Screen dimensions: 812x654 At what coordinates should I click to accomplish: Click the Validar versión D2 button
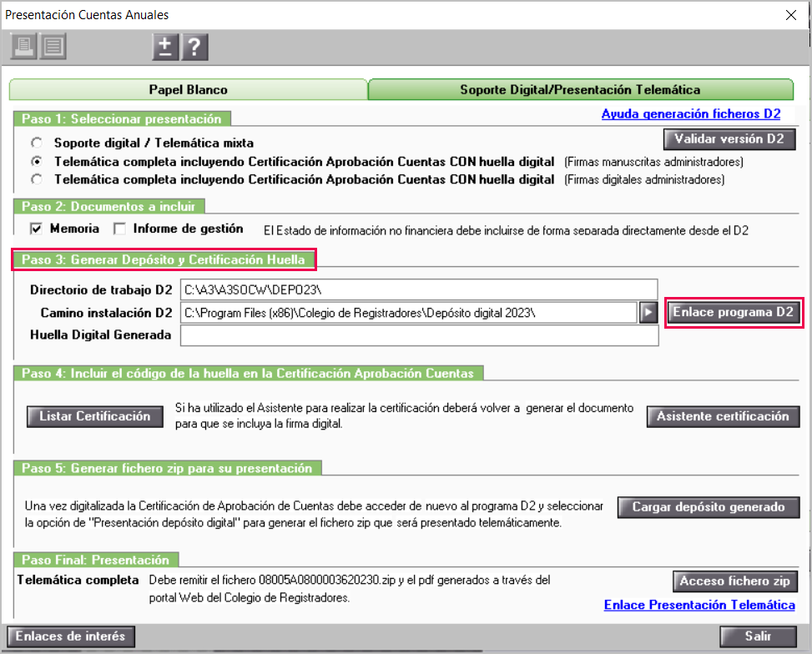tap(729, 138)
